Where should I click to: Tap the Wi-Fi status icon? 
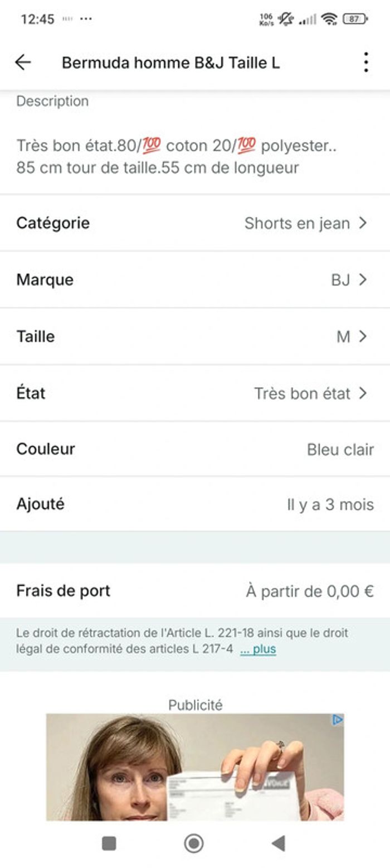click(x=329, y=20)
